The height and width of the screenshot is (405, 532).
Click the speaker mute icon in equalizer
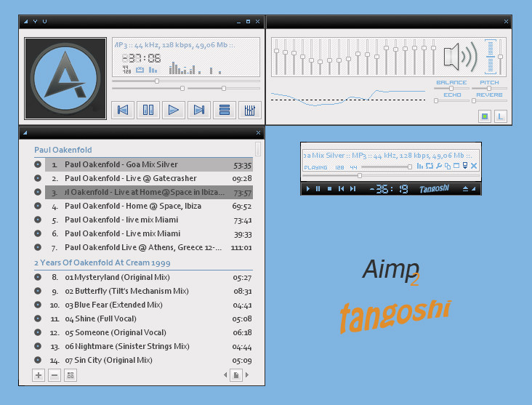[460, 57]
